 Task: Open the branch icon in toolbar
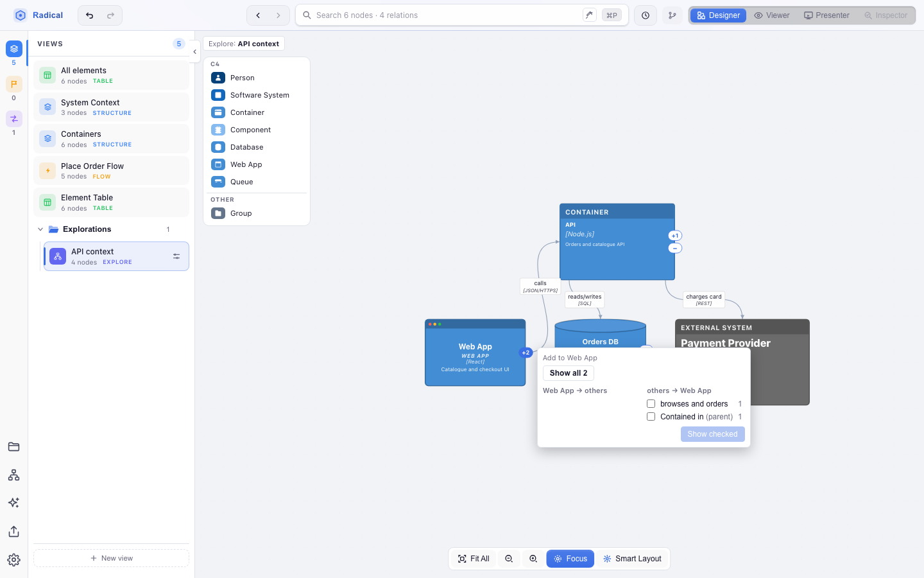tap(672, 15)
